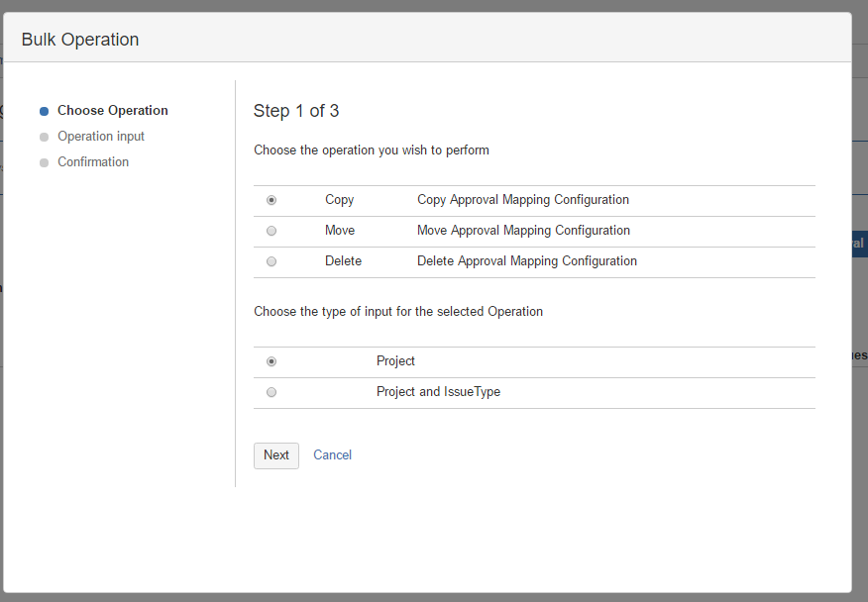Viewport: 868px width, 602px height.
Task: Click the Next button
Action: pyautogui.click(x=276, y=455)
